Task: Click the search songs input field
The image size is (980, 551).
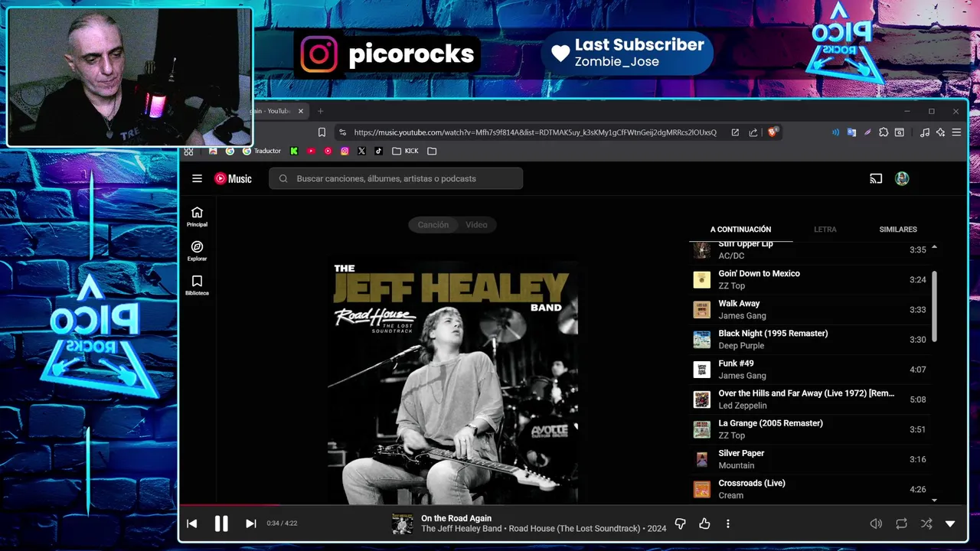Action: [396, 178]
